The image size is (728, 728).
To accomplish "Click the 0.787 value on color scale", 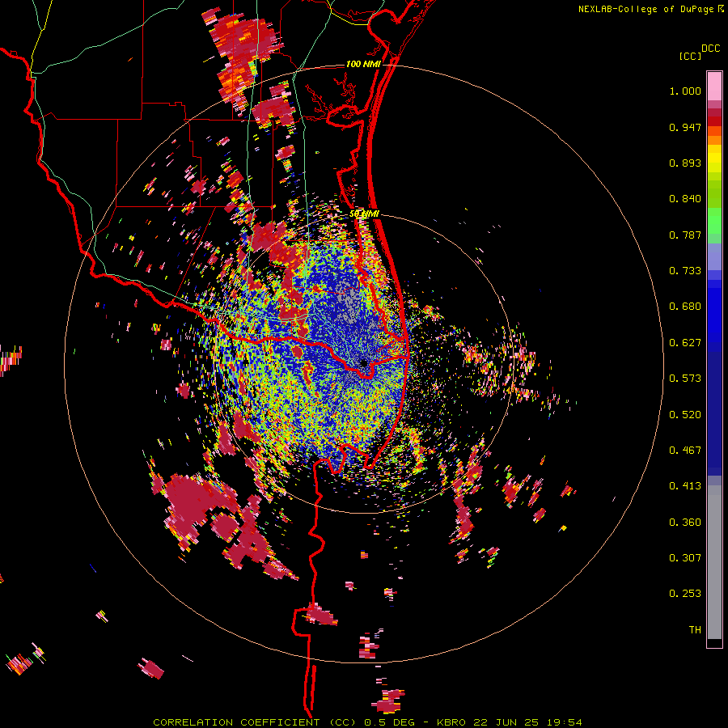I will 685,235.
